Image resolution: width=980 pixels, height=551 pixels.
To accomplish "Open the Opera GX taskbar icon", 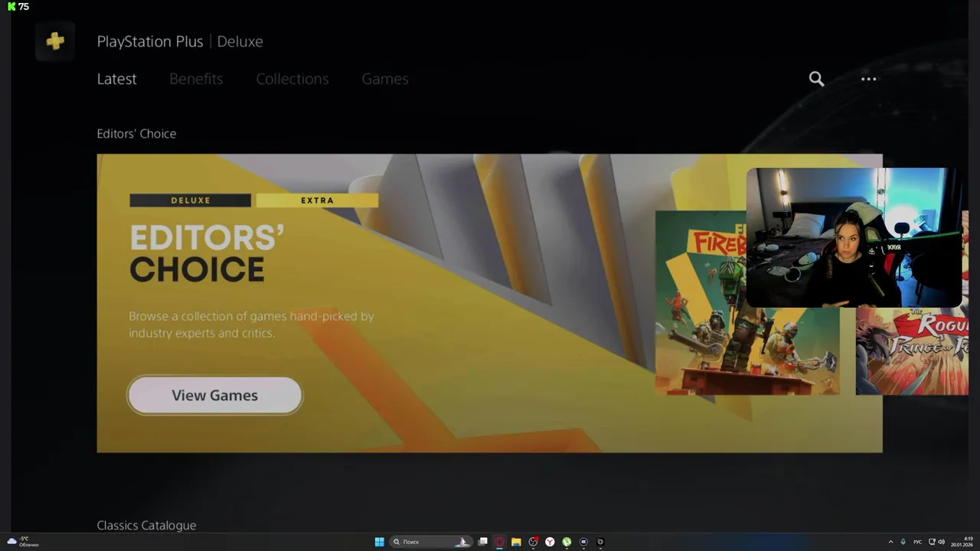I will point(499,542).
